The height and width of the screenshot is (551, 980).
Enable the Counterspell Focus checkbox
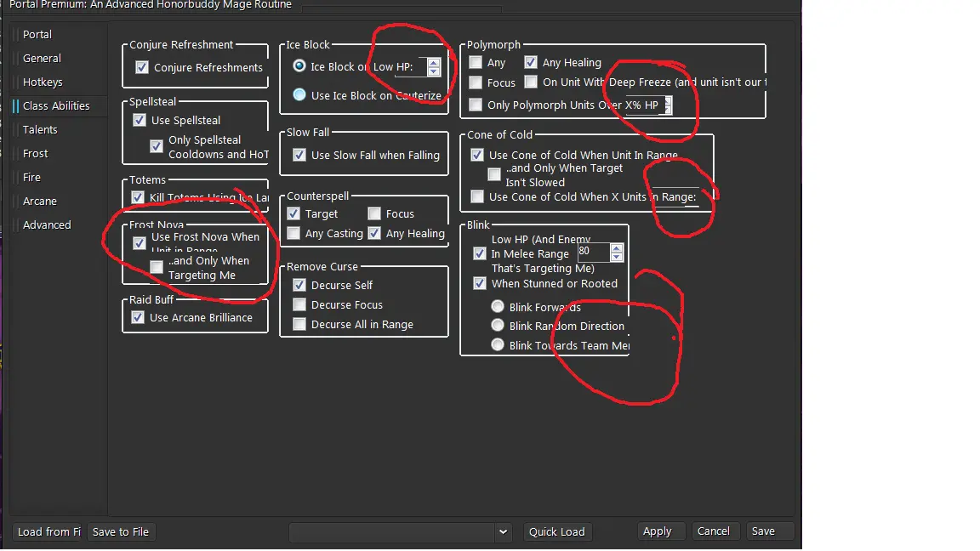coord(374,213)
